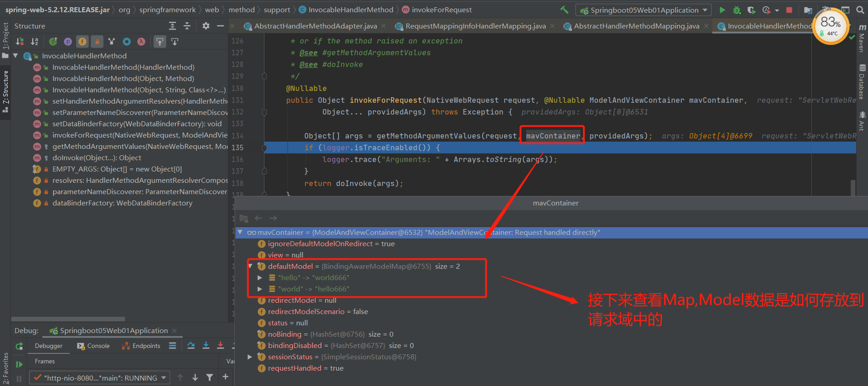Go back arrow in mavContainer popup
The height and width of the screenshot is (386, 868).
[x=259, y=218]
